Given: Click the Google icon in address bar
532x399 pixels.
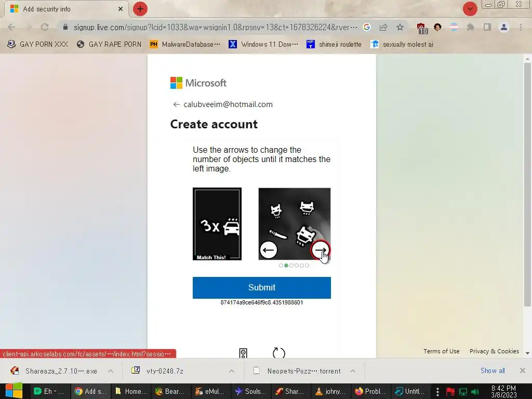Looking at the screenshot, I should click(366, 27).
